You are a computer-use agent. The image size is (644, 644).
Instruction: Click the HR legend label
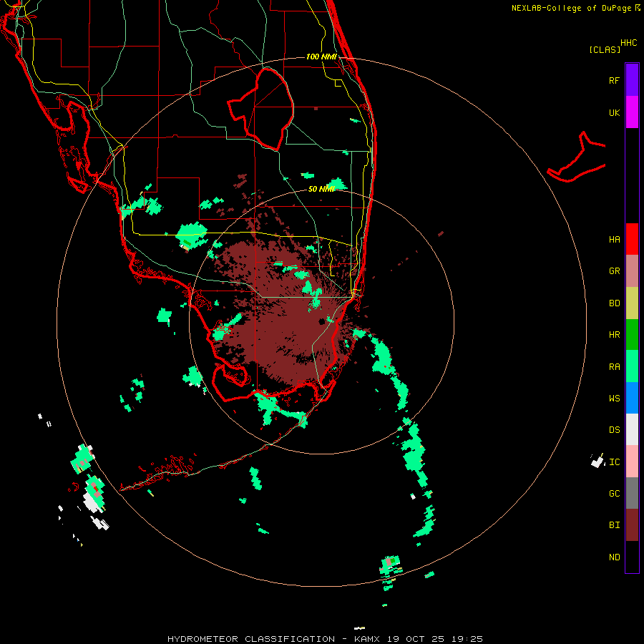click(614, 335)
